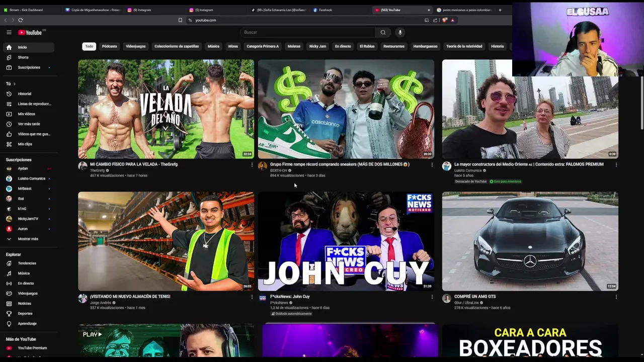Open Aydan subscription channel

(x=28, y=168)
